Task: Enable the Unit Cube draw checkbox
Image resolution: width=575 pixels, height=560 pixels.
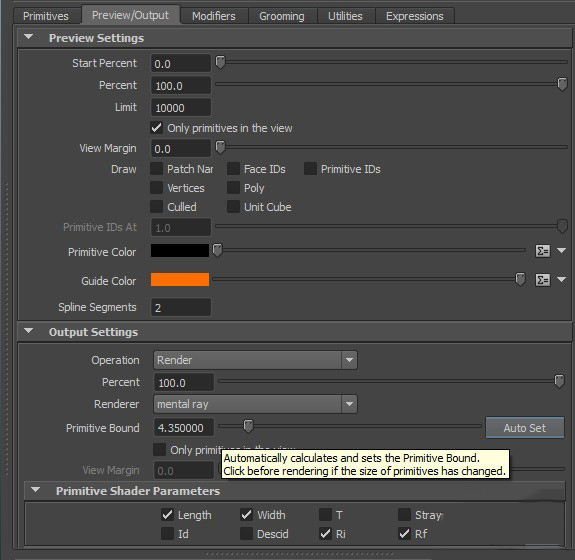Action: pyautogui.click(x=233, y=206)
